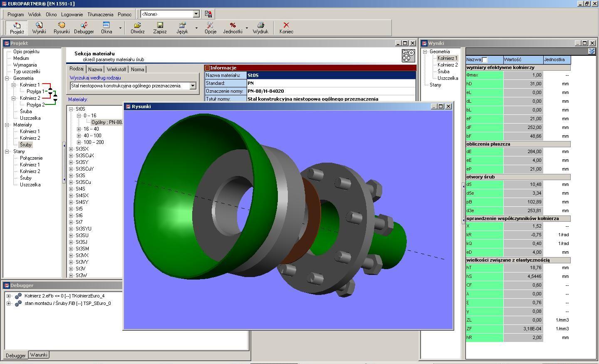This screenshot has height=364, width=599.
Task: Click the dE value 284,00 cell
Action: click(523, 151)
